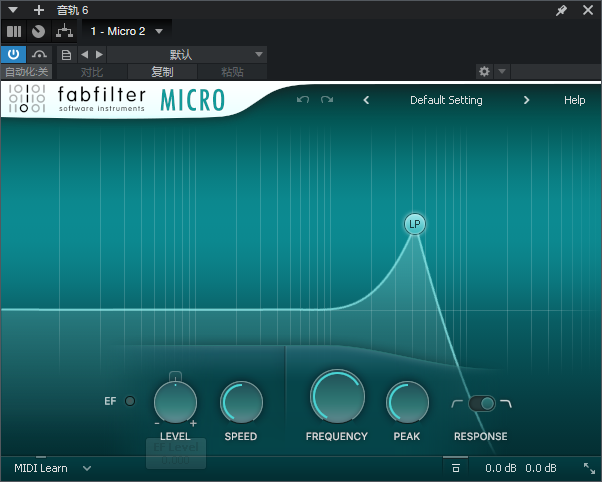Screen dimensions: 602x482
Task: Click the plus icon in the title bar
Action: pyautogui.click(x=39, y=10)
